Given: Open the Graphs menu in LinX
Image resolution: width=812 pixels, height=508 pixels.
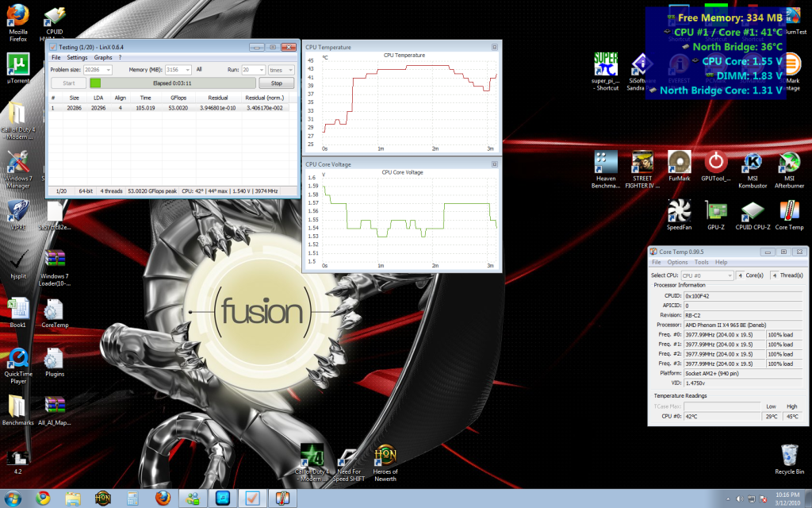Looking at the screenshot, I should click(x=102, y=57).
